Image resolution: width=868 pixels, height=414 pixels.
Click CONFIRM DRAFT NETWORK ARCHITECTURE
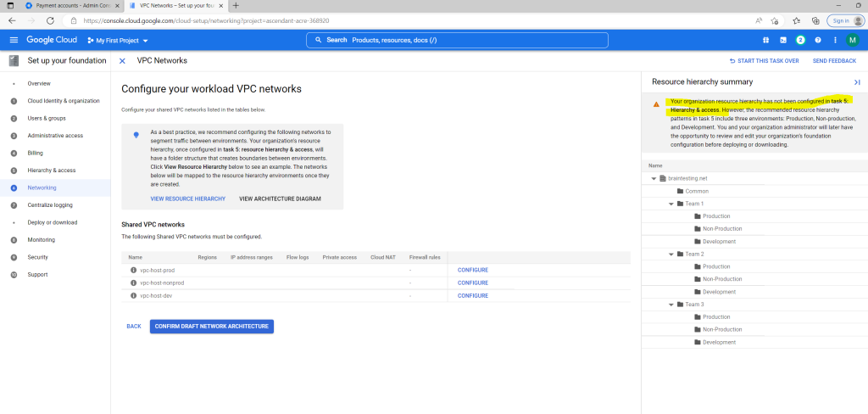pyautogui.click(x=211, y=327)
